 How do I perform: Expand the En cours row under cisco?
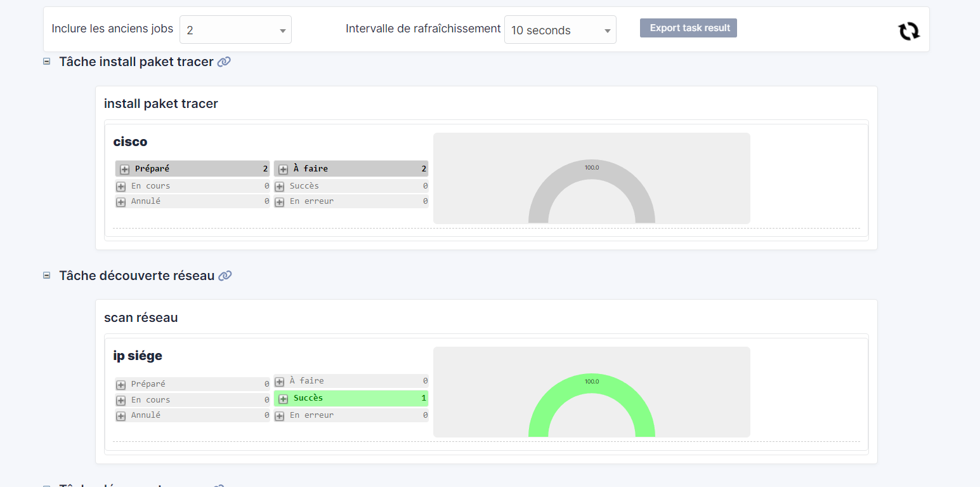(121, 186)
